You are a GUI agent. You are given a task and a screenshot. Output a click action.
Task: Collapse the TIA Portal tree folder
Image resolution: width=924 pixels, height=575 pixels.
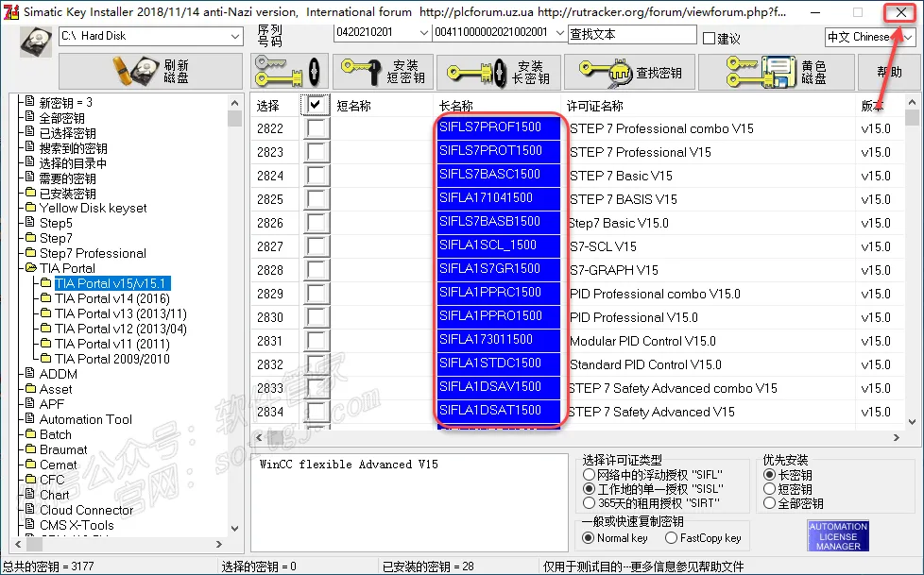[x=30, y=268]
